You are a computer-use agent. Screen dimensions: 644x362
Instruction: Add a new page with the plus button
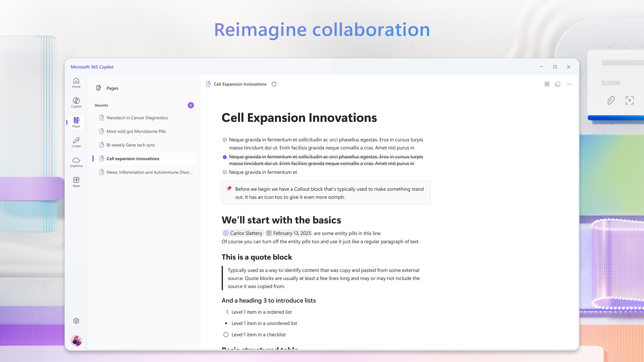pyautogui.click(x=191, y=105)
